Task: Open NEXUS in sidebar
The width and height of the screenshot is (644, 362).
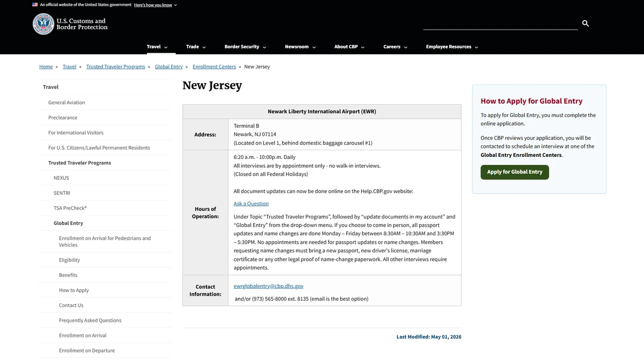Action: tap(105, 178)
